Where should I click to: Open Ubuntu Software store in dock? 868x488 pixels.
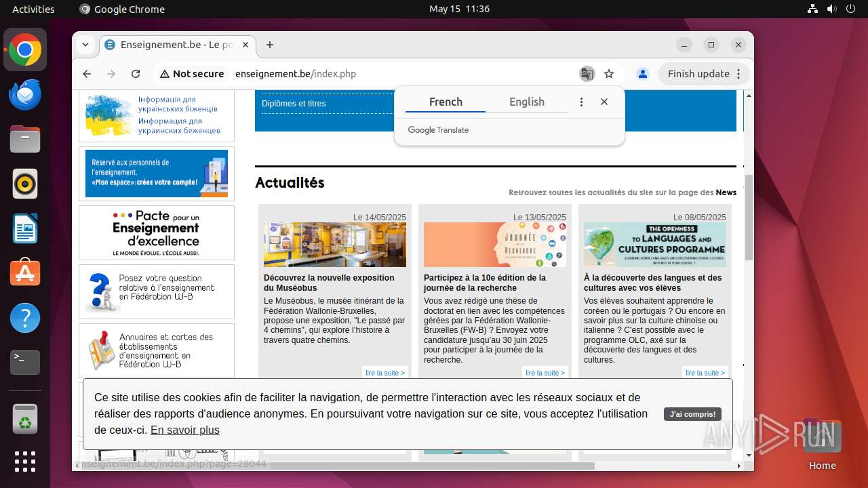(x=25, y=273)
